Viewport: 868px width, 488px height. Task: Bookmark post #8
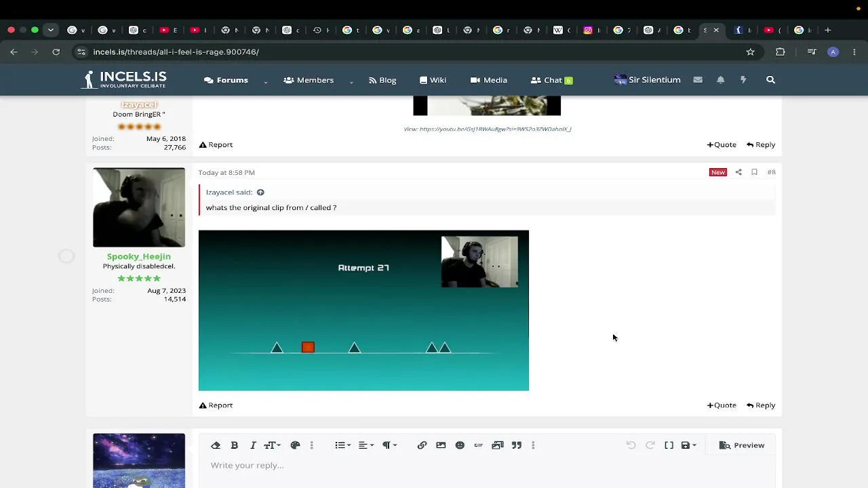[754, 172]
